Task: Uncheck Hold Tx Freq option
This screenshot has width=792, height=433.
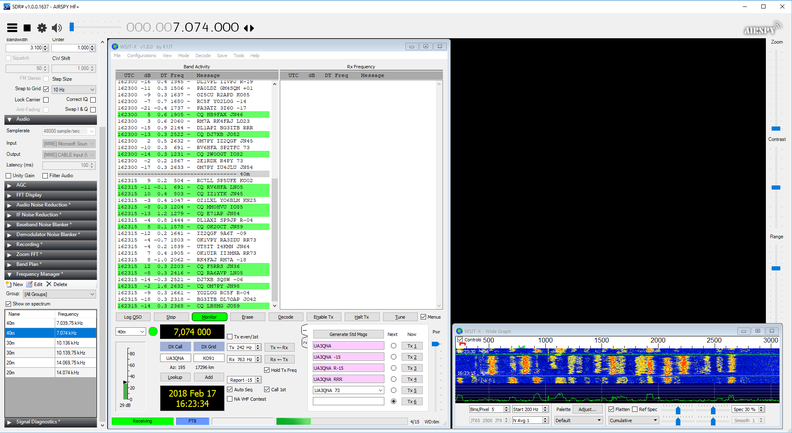Action: click(x=267, y=370)
